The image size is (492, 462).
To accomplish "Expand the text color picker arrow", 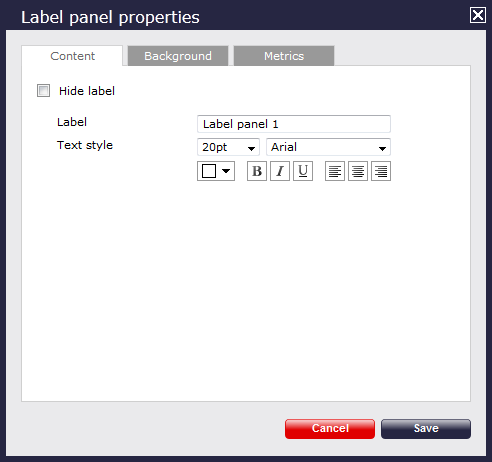I will tap(226, 171).
